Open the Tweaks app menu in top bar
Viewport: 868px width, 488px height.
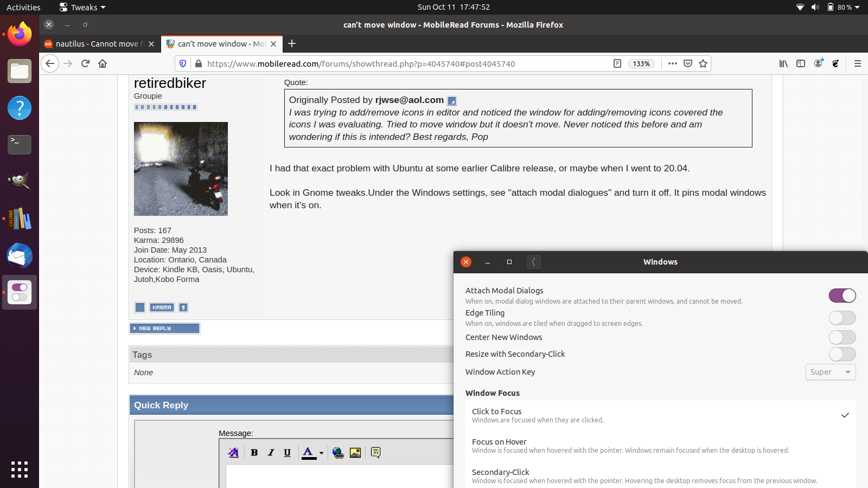[x=82, y=7]
